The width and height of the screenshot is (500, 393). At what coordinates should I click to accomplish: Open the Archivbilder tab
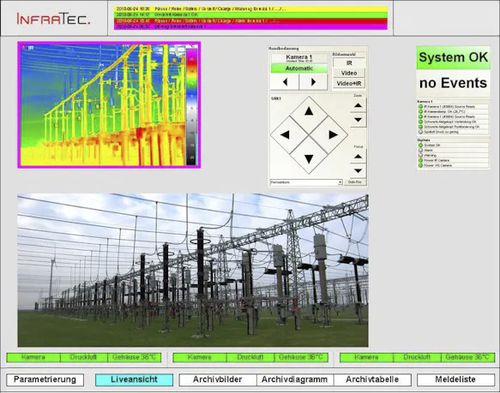pyautogui.click(x=217, y=380)
